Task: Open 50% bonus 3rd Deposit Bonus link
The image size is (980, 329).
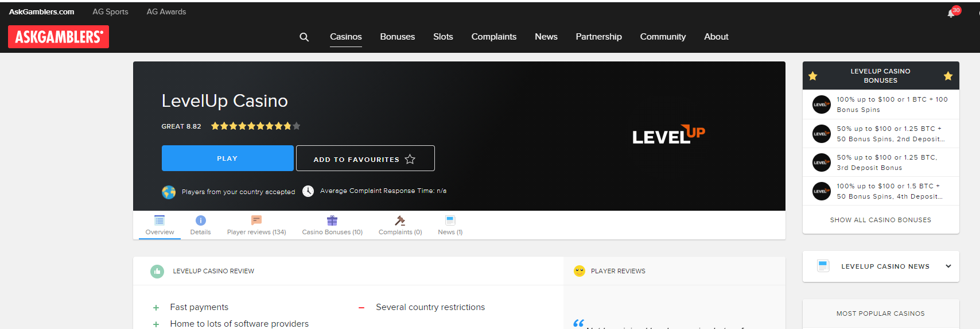Action: 887,162
